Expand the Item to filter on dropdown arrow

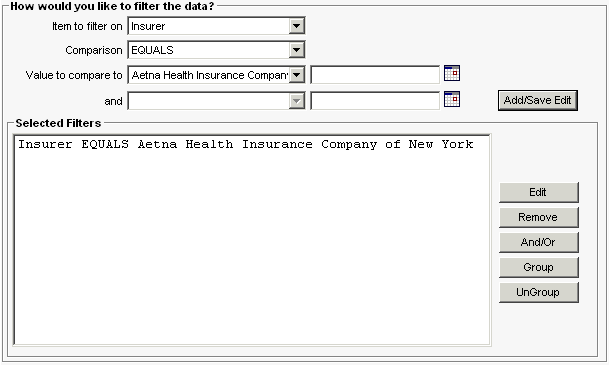coord(296,26)
